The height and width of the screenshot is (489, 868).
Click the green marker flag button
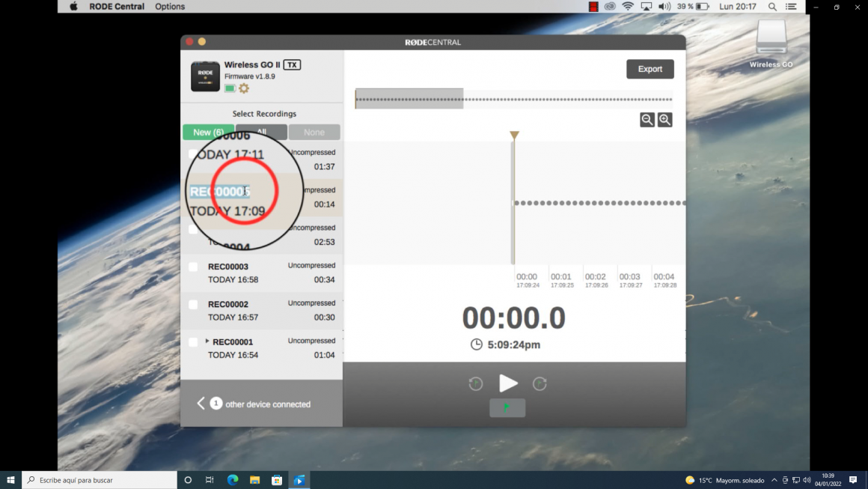pos(507,407)
